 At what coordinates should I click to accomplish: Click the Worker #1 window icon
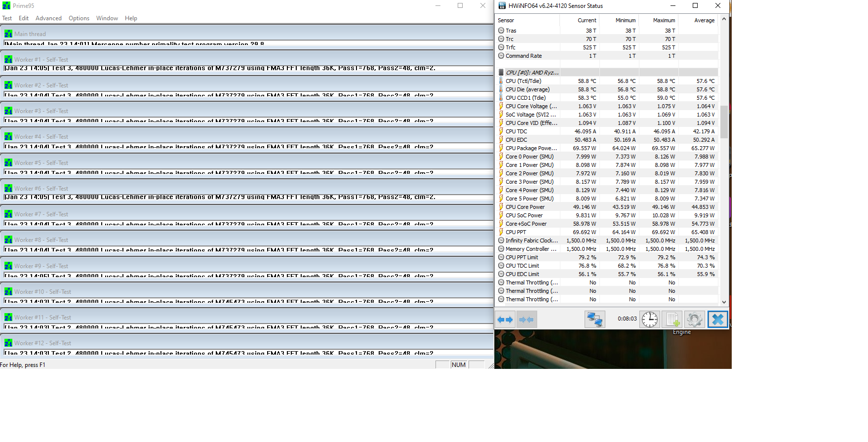pos(8,59)
